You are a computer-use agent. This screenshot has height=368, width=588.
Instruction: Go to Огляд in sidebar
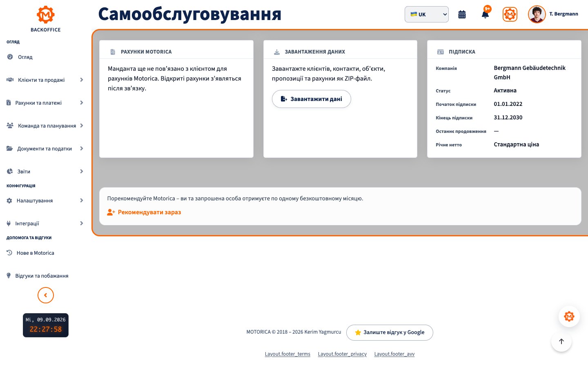pyautogui.click(x=25, y=57)
